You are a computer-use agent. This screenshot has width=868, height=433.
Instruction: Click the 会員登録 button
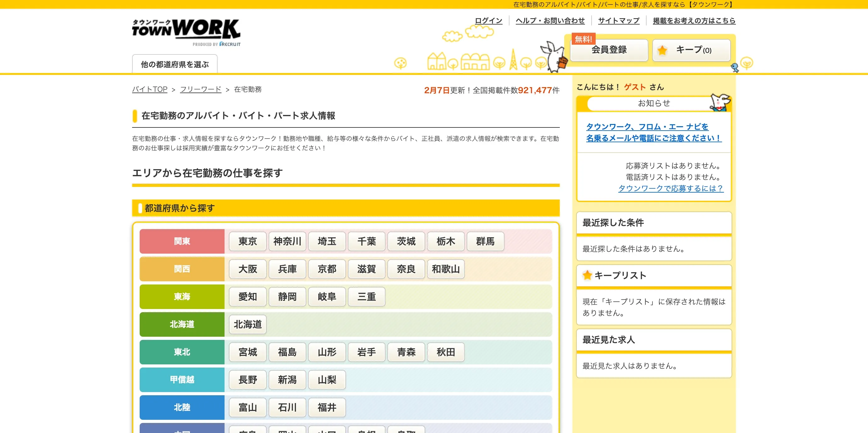click(x=609, y=50)
